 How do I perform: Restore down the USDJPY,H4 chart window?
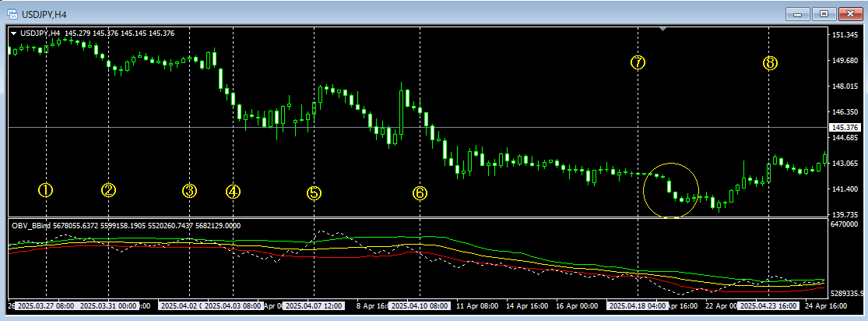coord(825,13)
